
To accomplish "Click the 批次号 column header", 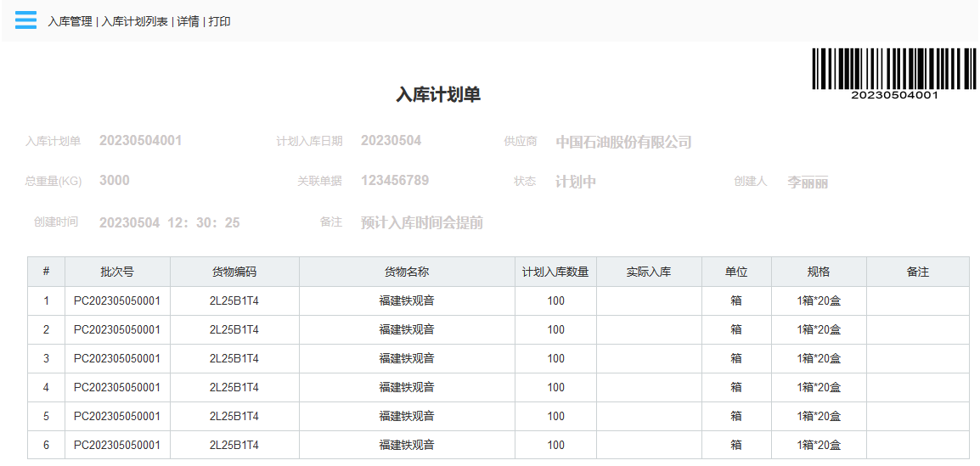I will [x=117, y=272].
